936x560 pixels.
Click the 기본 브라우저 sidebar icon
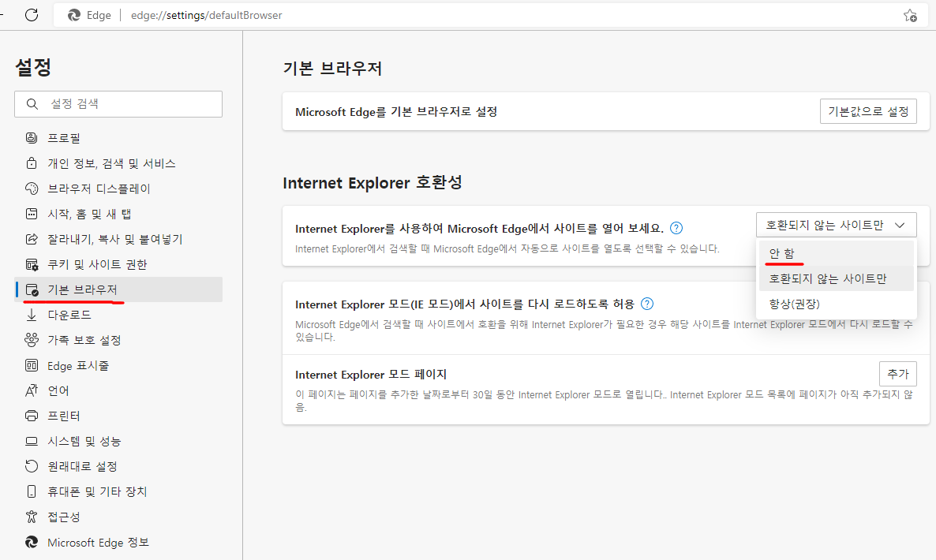coord(32,289)
